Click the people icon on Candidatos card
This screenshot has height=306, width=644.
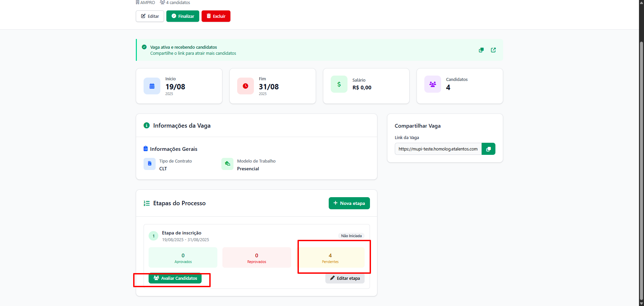[433, 84]
